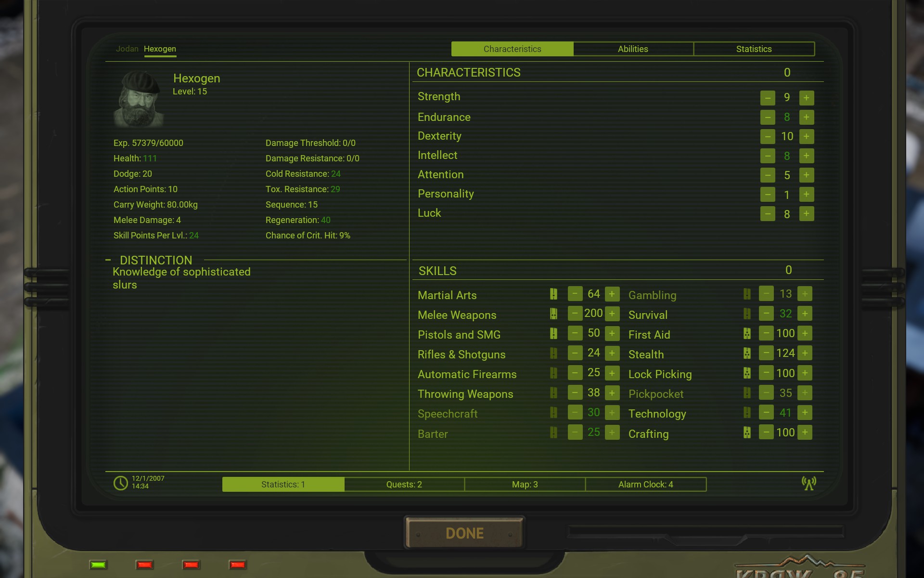Screen dimensions: 924x578
Task: Click the Lock Picking skill book icon
Action: (746, 373)
